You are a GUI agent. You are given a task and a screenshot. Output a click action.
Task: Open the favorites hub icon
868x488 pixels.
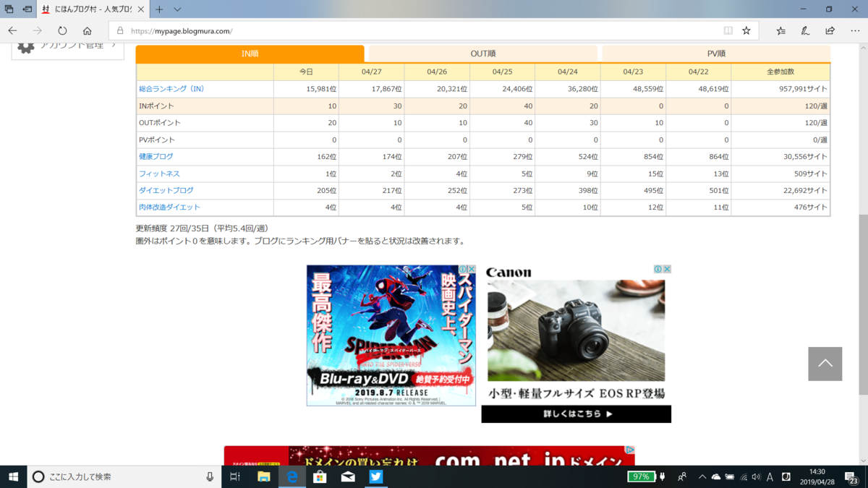780,31
